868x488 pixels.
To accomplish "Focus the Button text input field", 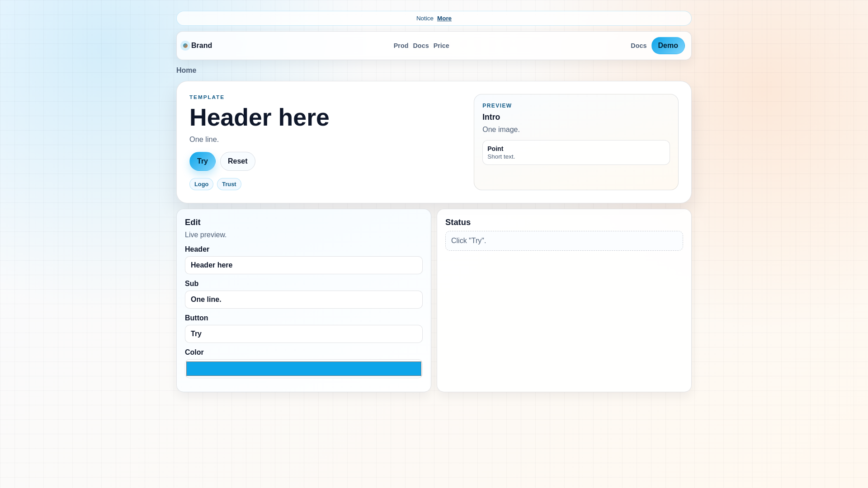I will point(304,334).
